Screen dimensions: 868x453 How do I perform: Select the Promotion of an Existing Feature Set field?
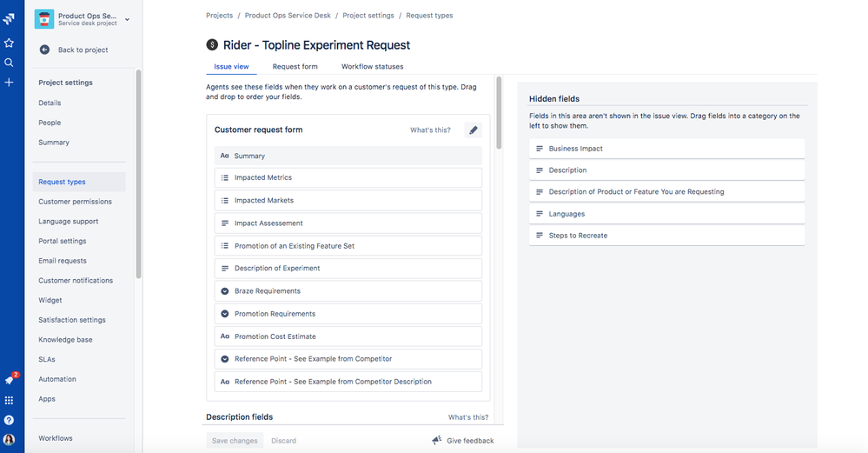[x=348, y=246]
